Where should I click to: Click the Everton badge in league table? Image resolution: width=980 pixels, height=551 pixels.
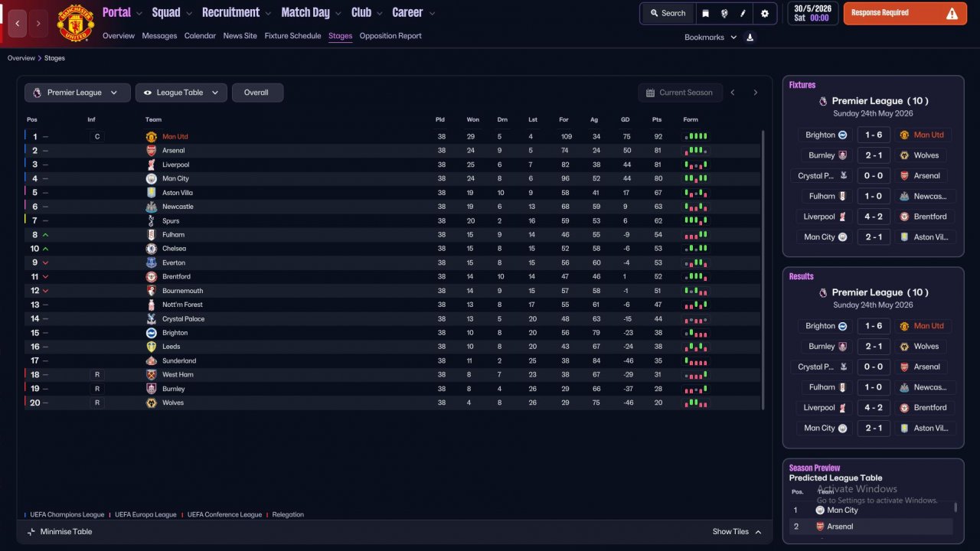coord(152,262)
